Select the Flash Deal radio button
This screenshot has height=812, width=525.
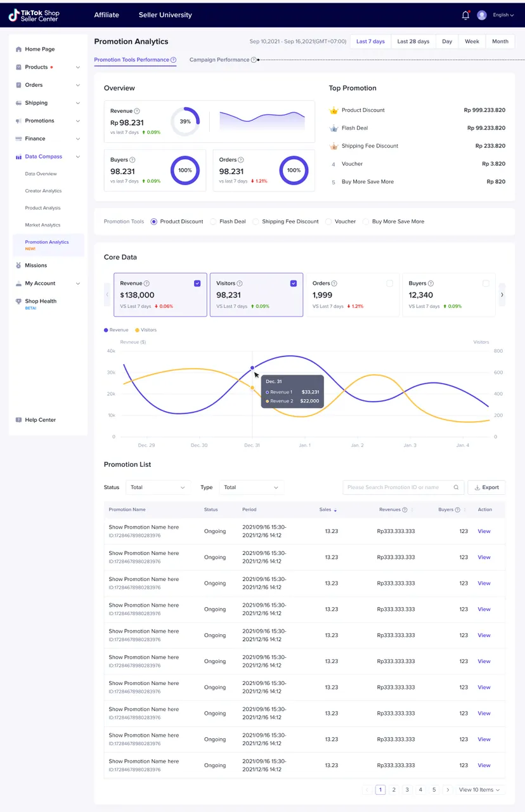(x=214, y=221)
